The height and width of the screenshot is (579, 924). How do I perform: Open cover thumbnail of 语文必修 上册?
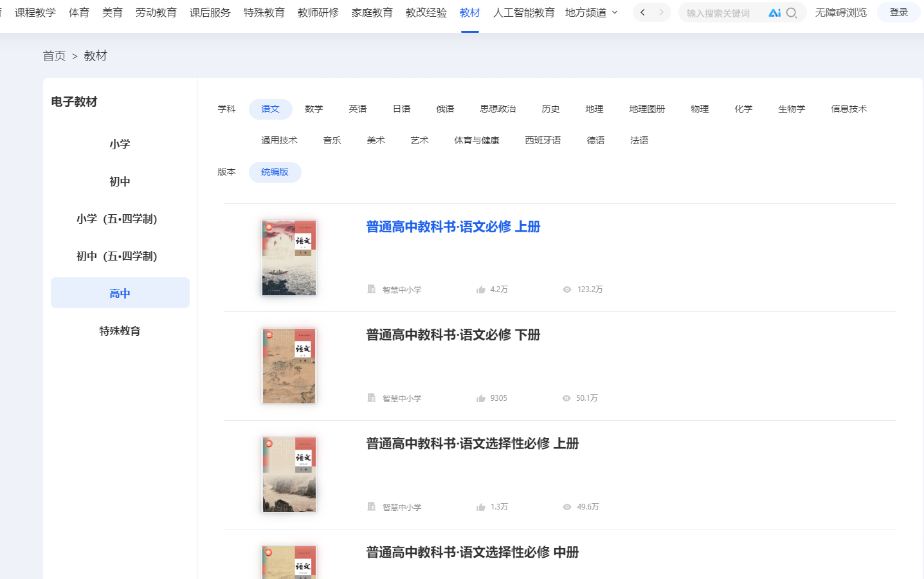[x=289, y=258]
